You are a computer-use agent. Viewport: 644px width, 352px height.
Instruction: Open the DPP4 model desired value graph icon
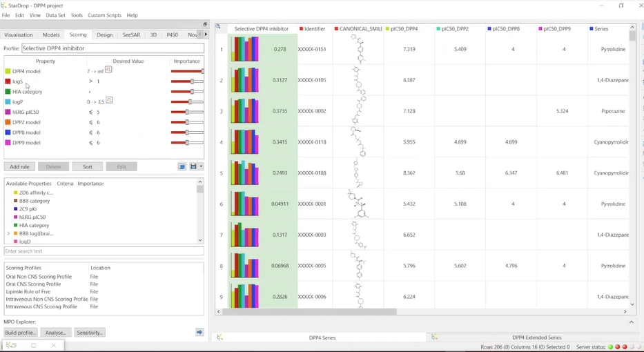[108, 70]
